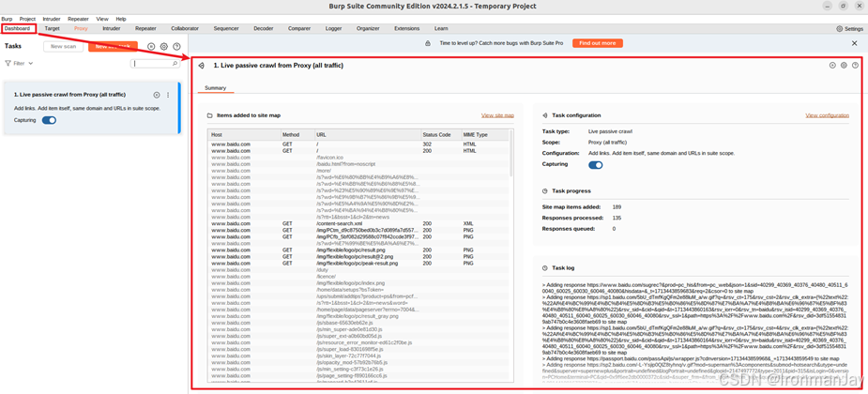Select the 302 status row for www.baidu.com
Screen dimensions: 868x394
point(358,144)
